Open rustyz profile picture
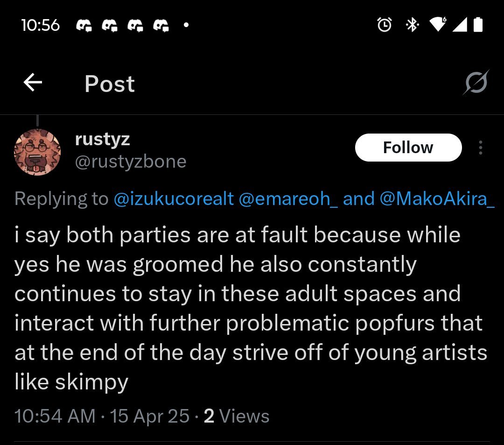 (37, 152)
